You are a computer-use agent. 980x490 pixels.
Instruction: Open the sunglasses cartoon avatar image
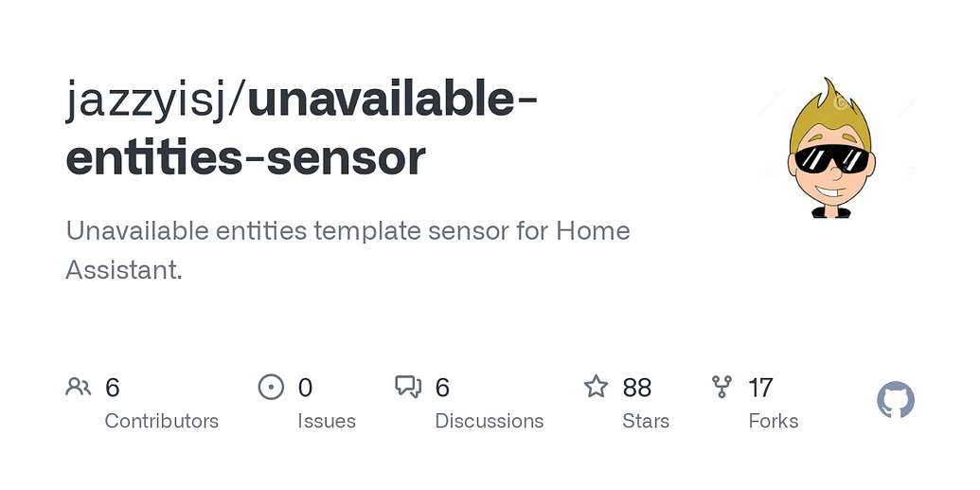832,148
